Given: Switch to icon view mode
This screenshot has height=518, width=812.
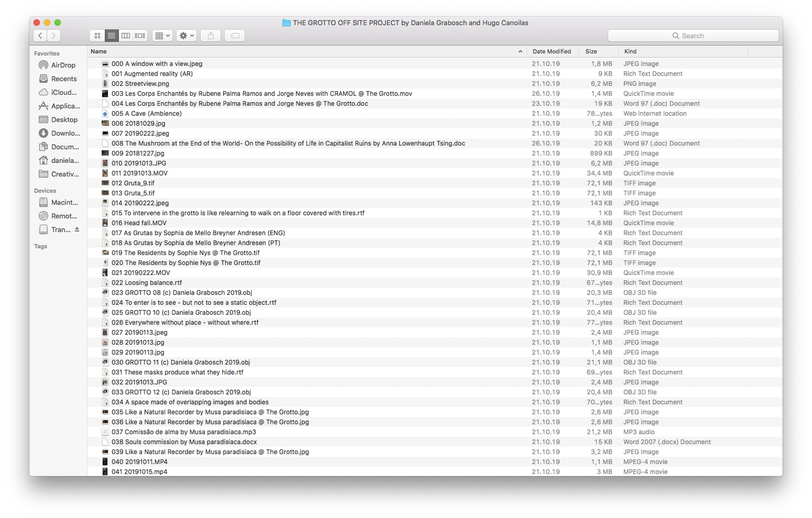Looking at the screenshot, I should (97, 35).
